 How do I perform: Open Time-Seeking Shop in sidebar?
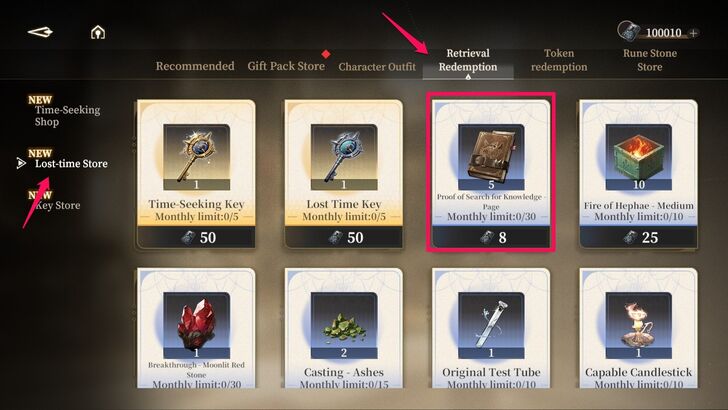[67, 116]
